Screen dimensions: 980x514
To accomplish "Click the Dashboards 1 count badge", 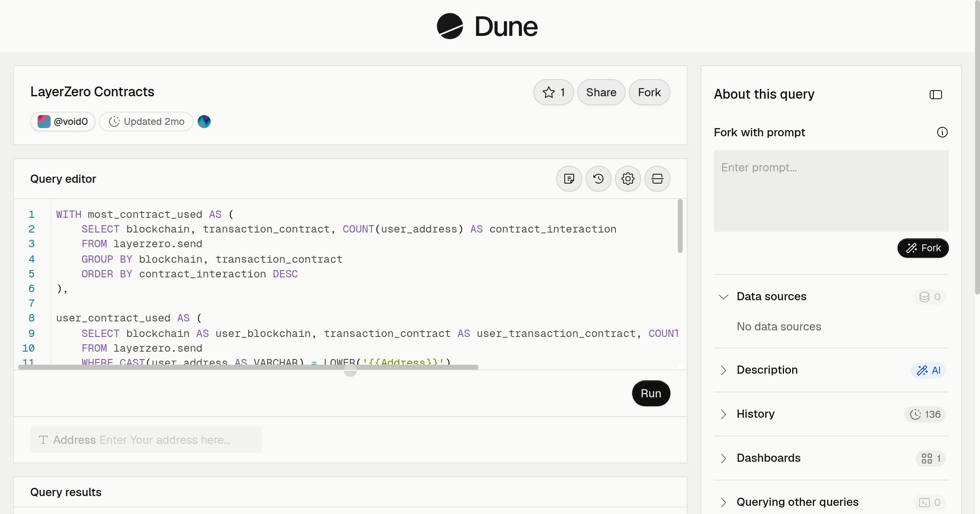I will 931,459.
